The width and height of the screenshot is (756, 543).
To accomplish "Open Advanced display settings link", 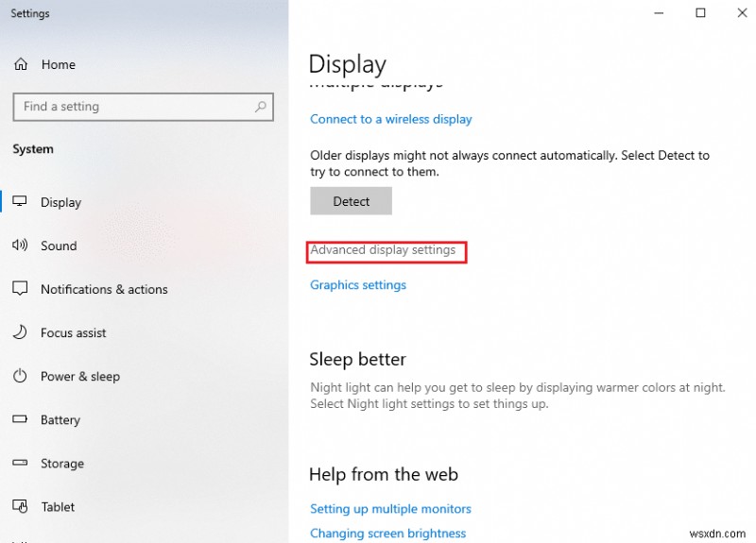I will (x=383, y=250).
